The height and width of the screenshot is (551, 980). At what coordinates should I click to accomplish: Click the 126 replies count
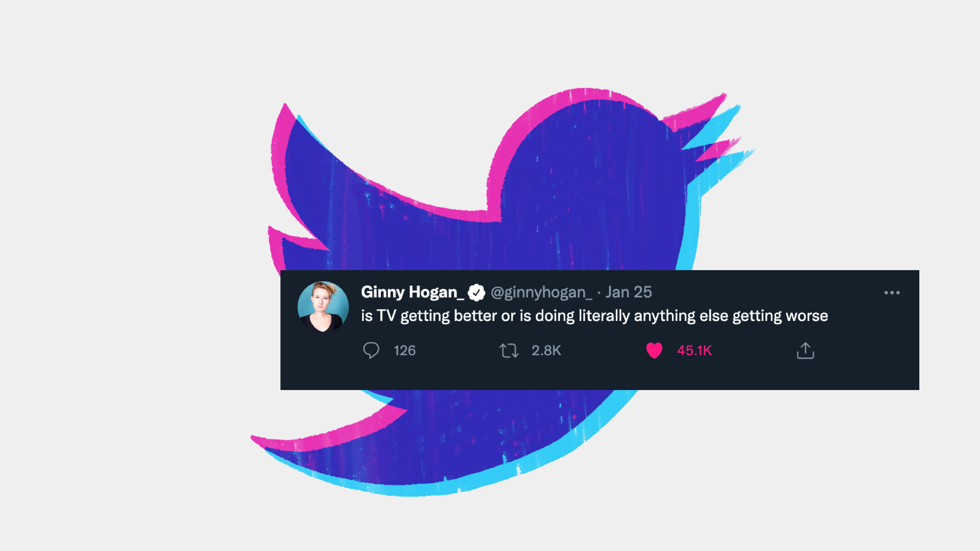[x=405, y=350]
